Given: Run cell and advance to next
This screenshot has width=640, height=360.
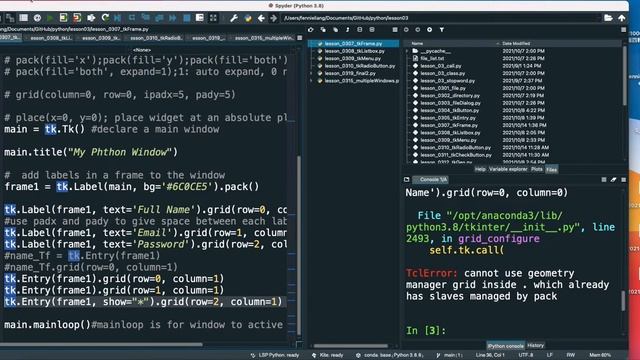Looking at the screenshot, I should (77, 18).
